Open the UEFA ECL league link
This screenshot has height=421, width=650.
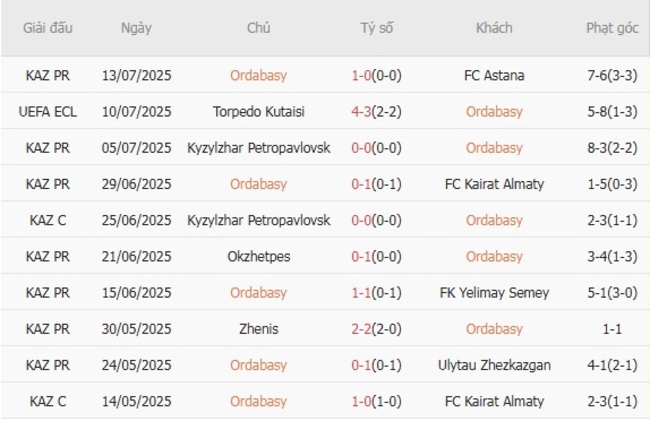click(x=48, y=111)
